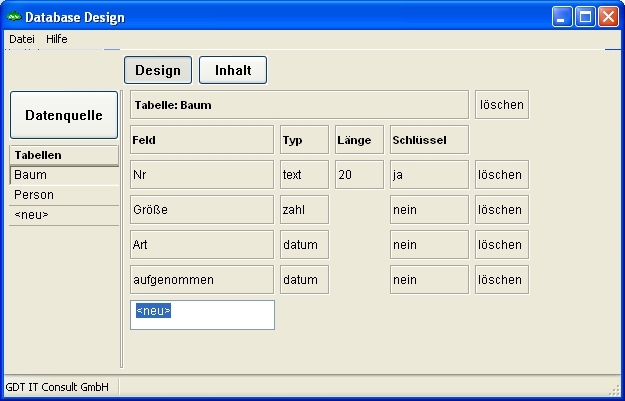
Task: Toggle Schlüssel value for the Nr field
Action: pyautogui.click(x=429, y=175)
